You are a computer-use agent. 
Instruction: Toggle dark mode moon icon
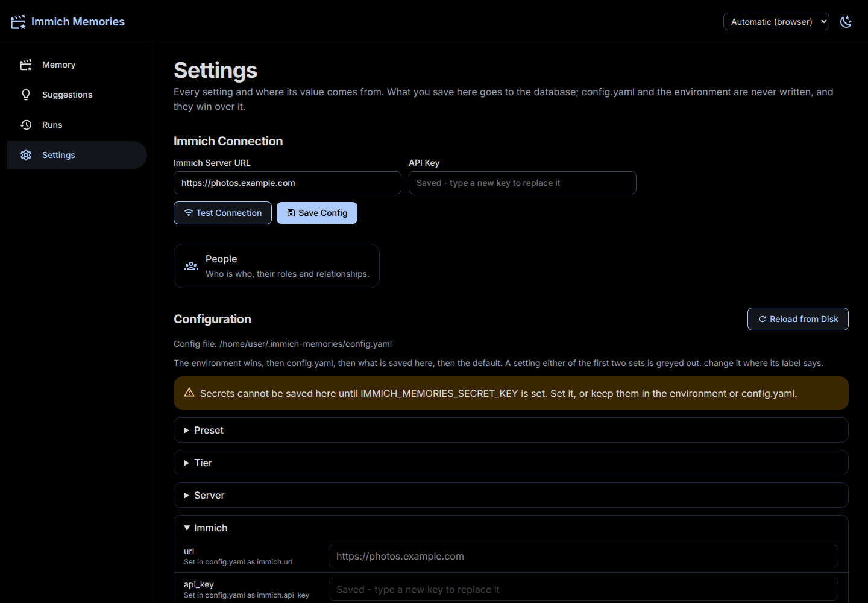(846, 22)
